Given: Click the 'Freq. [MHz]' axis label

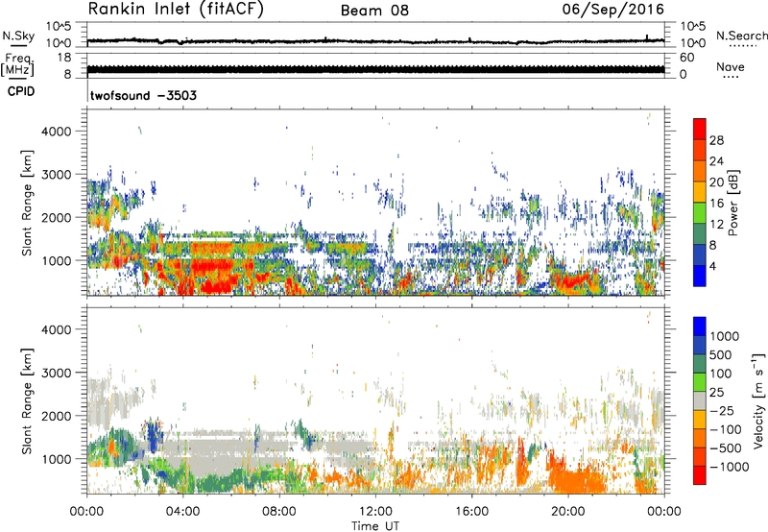Looking at the screenshot, I should click(17, 65).
